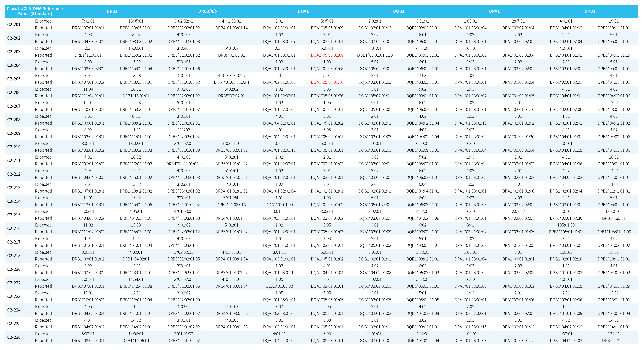Image resolution: width=644 pixels, height=350 pixels.
Task: Select the DQA1 column header
Action: [x=303, y=11]
